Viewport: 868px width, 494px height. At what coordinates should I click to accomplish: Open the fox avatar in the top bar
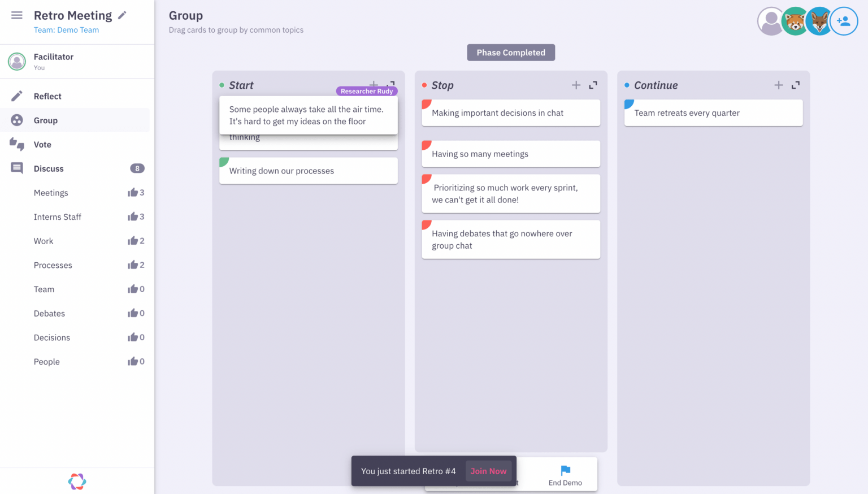pos(819,21)
